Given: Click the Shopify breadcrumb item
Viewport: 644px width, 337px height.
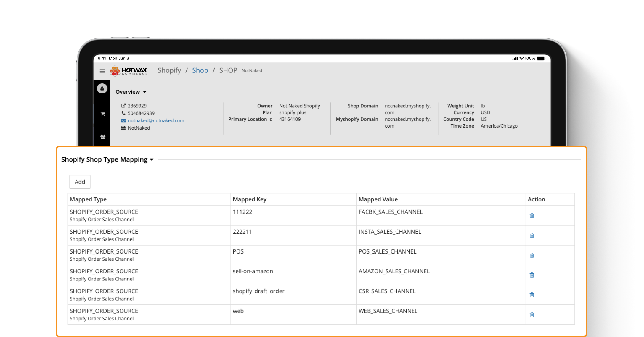Looking at the screenshot, I should click(169, 70).
